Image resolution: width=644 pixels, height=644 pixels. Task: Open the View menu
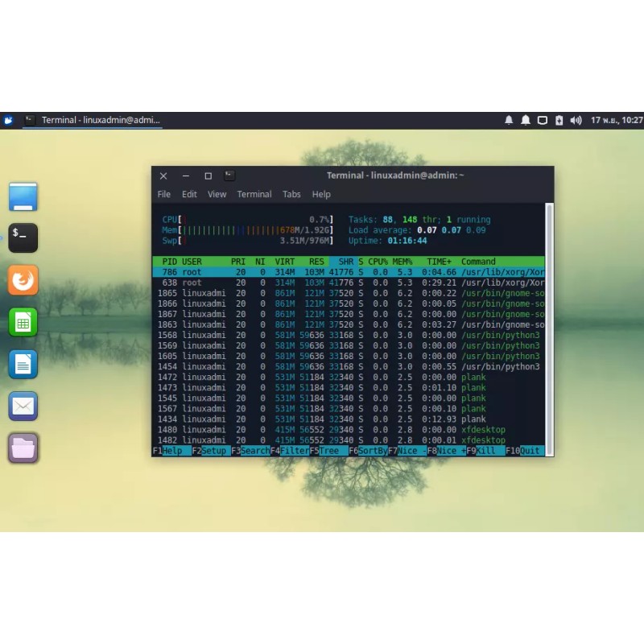217,194
